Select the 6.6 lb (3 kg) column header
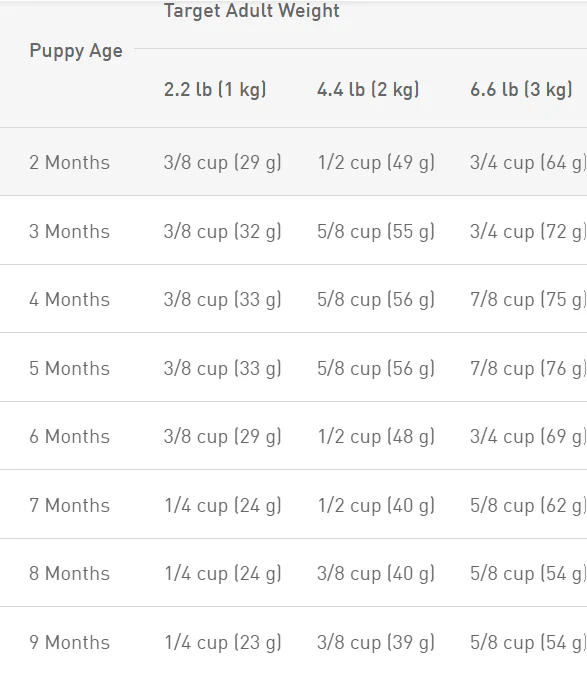The width and height of the screenshot is (587, 673). point(521,90)
